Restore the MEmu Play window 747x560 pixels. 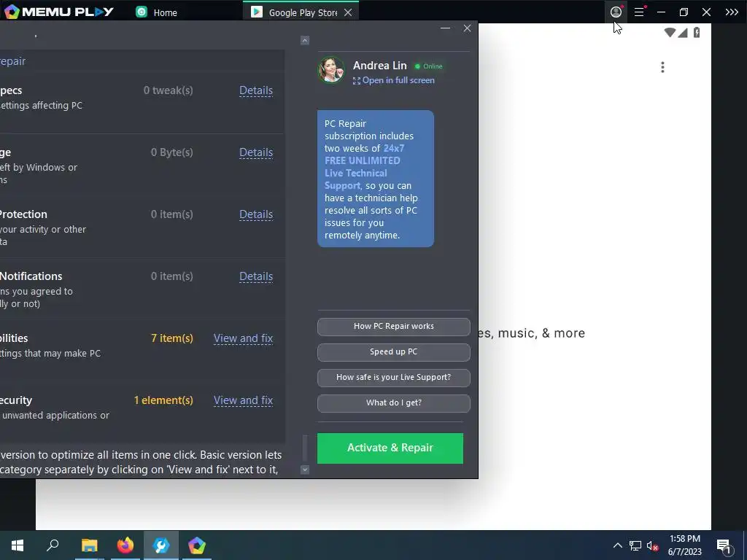684,12
